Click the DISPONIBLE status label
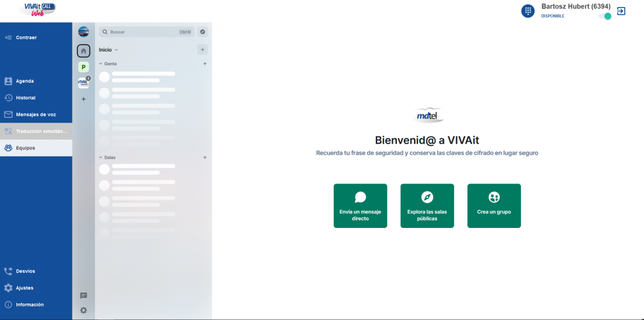 (x=553, y=16)
